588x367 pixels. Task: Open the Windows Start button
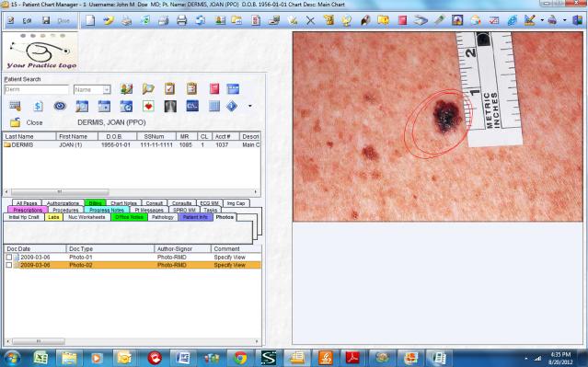pyautogui.click(x=12, y=358)
